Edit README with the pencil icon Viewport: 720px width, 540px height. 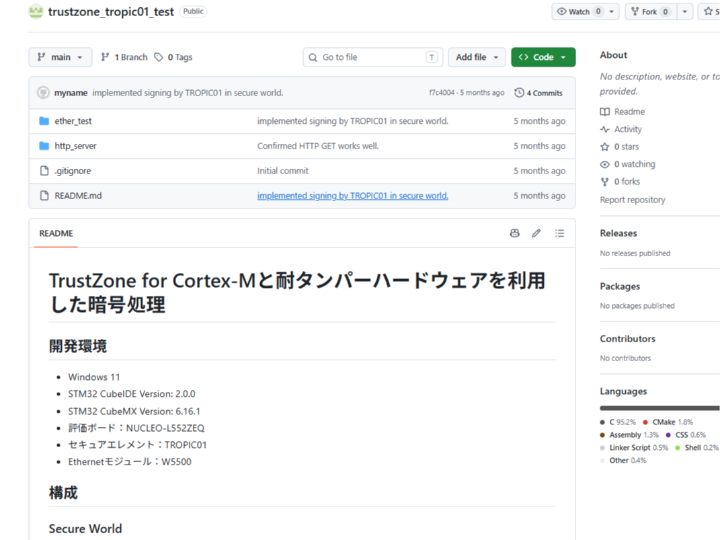(536, 233)
